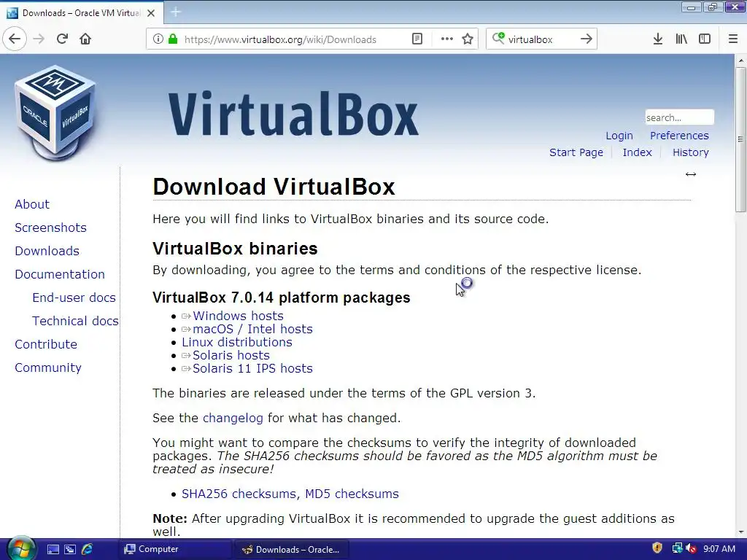The width and height of the screenshot is (747, 560).
Task: Open the page actions three-dot menu
Action: (x=447, y=39)
